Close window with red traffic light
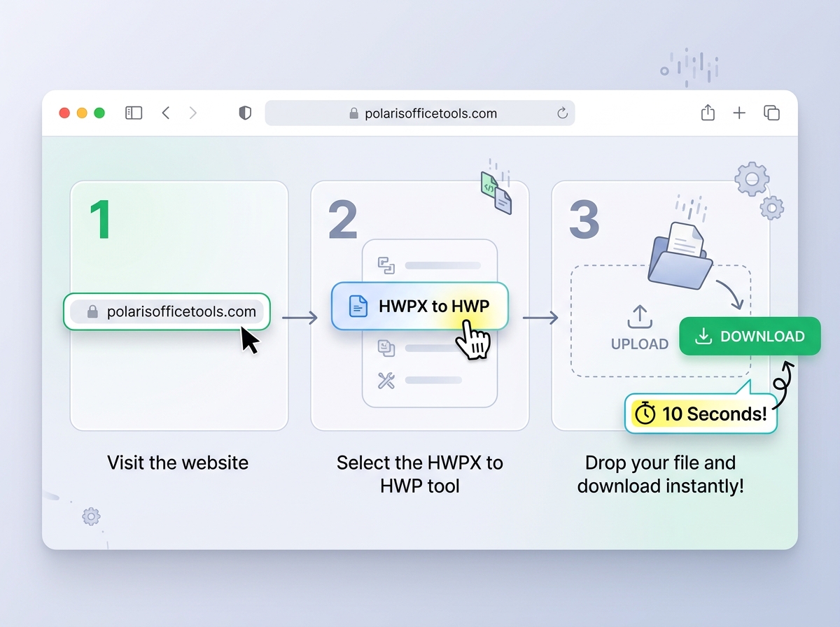Viewport: 840px width, 627px height. [x=64, y=113]
